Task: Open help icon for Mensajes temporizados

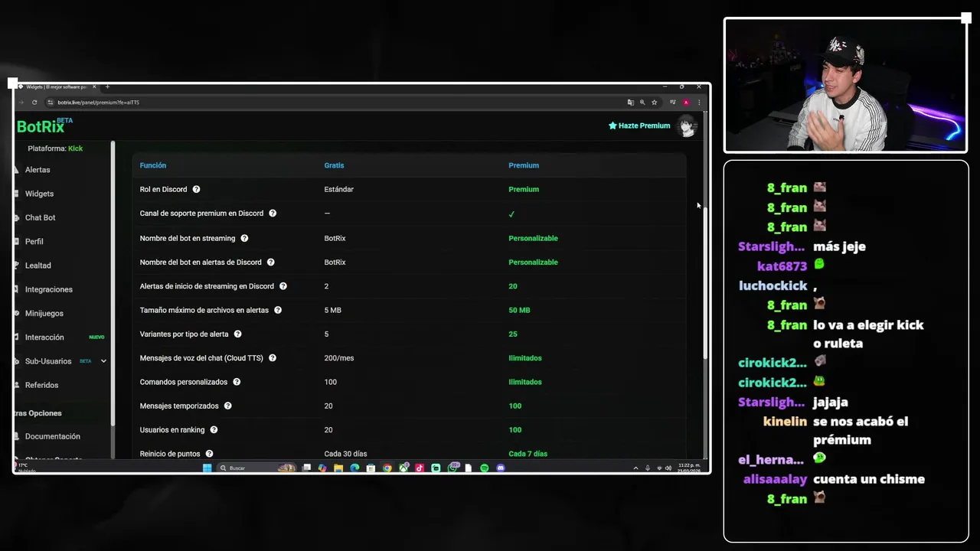Action: pyautogui.click(x=227, y=406)
